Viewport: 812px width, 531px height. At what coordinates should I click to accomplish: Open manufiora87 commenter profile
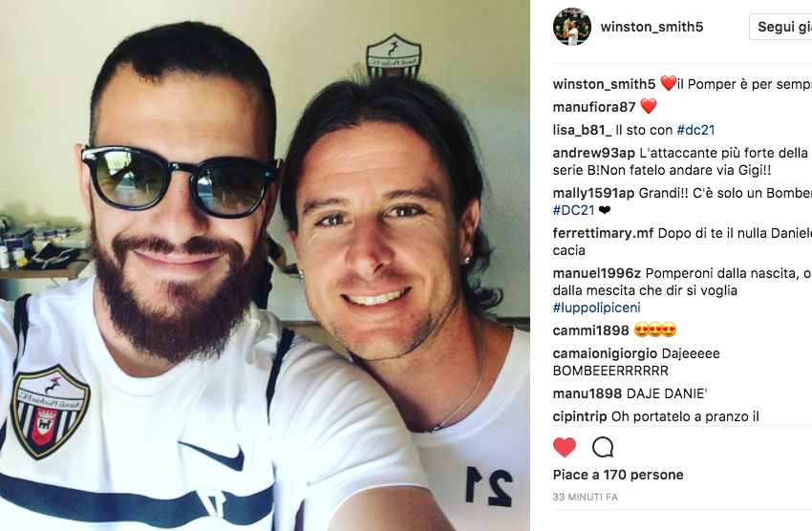tap(594, 107)
